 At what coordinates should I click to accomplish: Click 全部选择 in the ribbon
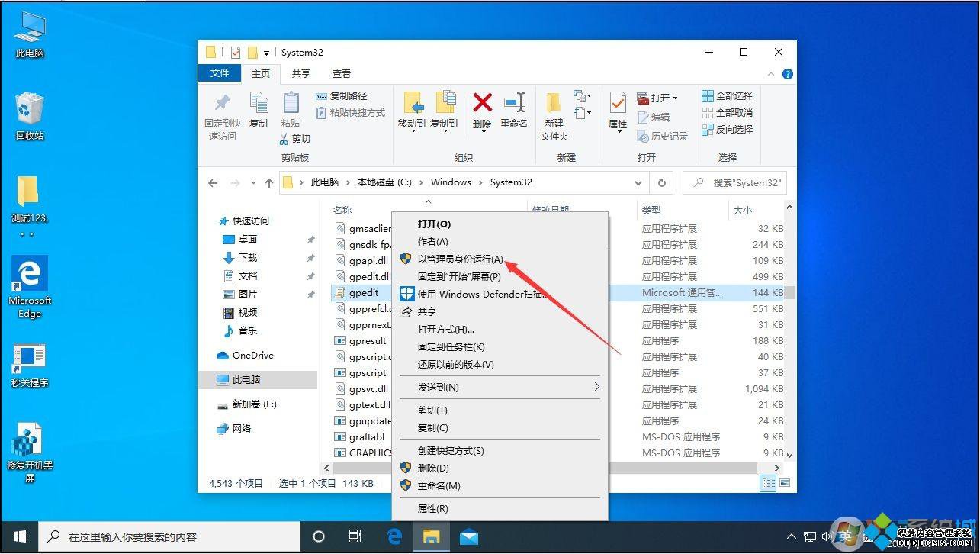point(728,96)
